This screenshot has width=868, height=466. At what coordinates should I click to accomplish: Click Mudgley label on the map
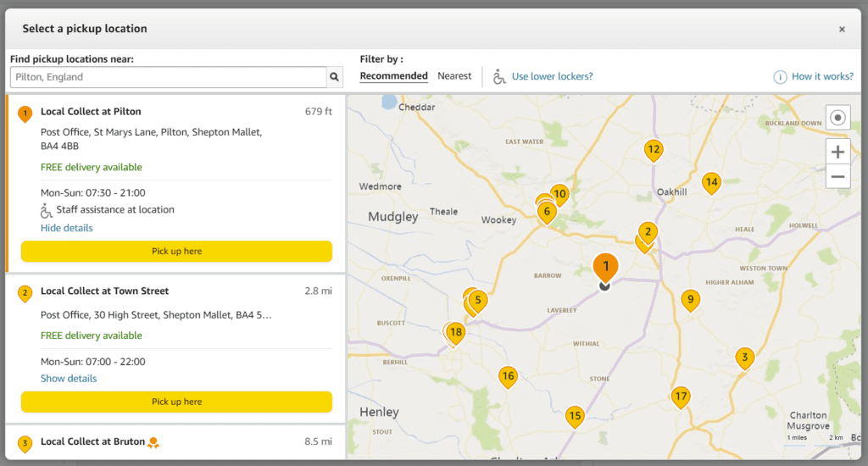393,216
